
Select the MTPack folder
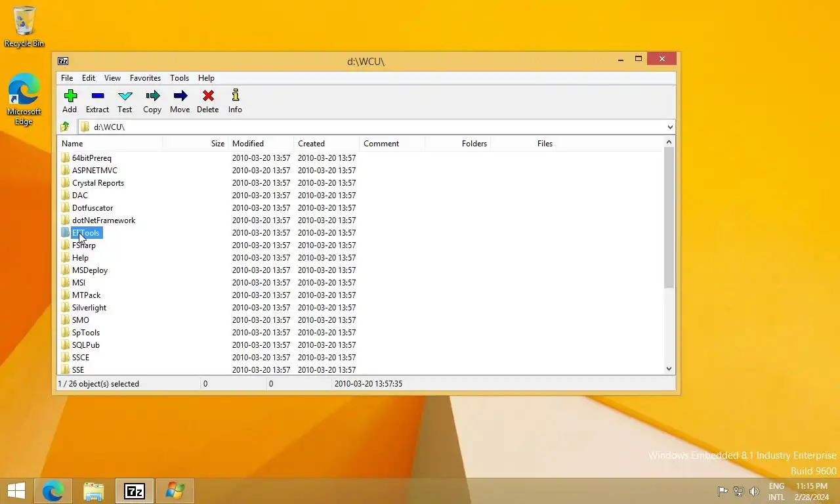click(x=86, y=295)
